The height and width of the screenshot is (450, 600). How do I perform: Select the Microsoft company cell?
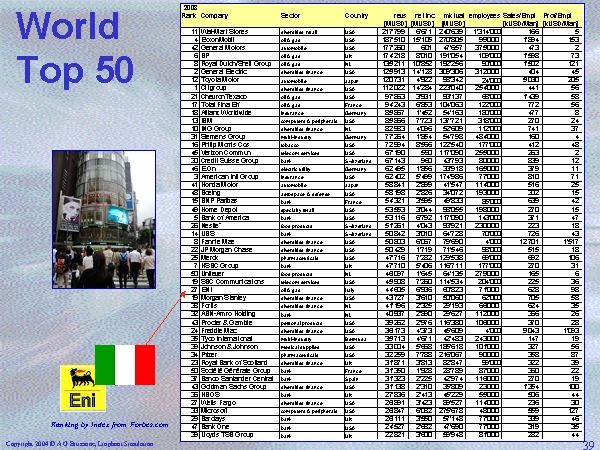pyautogui.click(x=240, y=411)
